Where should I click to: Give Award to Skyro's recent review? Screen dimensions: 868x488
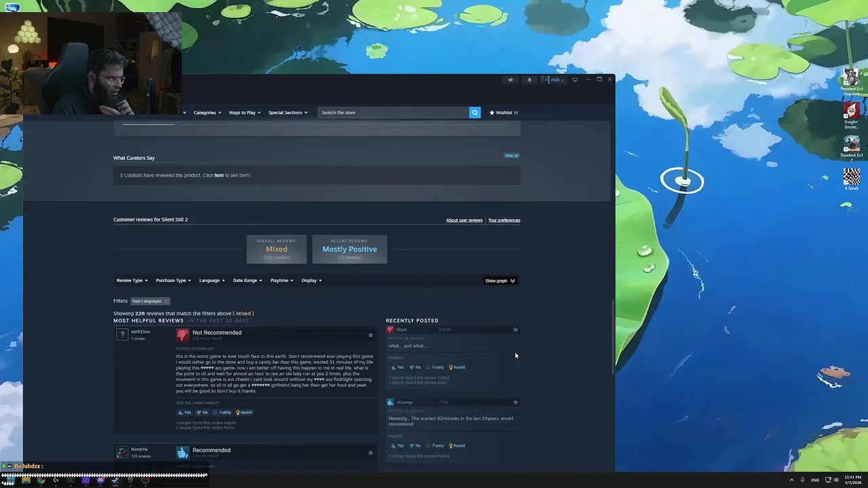pyautogui.click(x=457, y=367)
